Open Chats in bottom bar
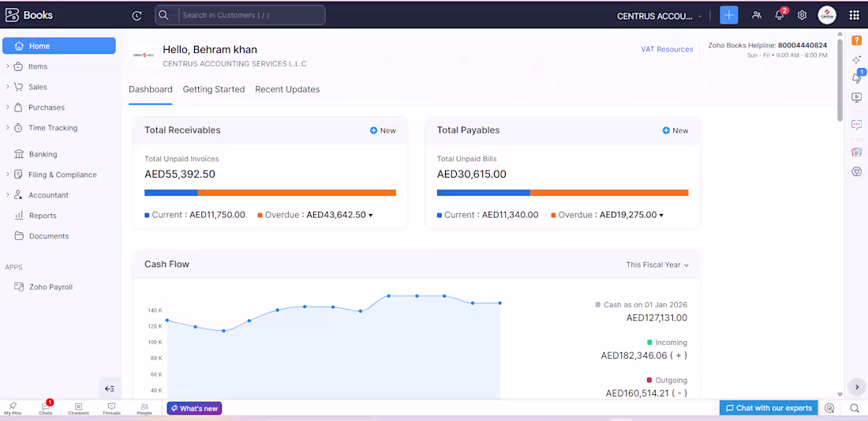The width and height of the screenshot is (868, 421). click(46, 409)
